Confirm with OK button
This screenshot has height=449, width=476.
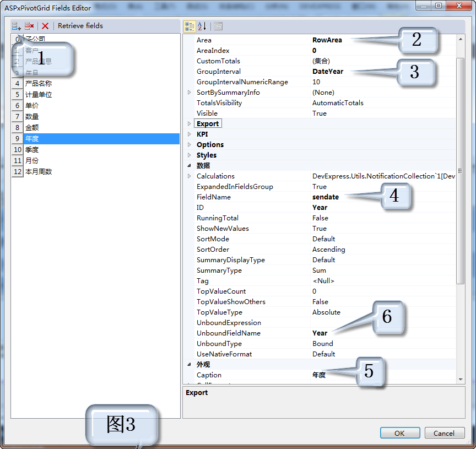[x=400, y=433]
